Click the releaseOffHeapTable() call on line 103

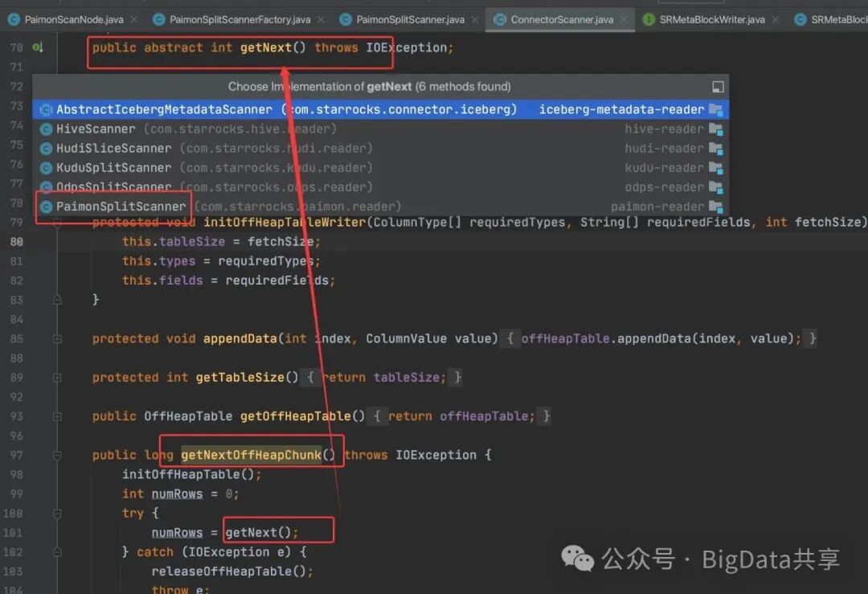228,571
